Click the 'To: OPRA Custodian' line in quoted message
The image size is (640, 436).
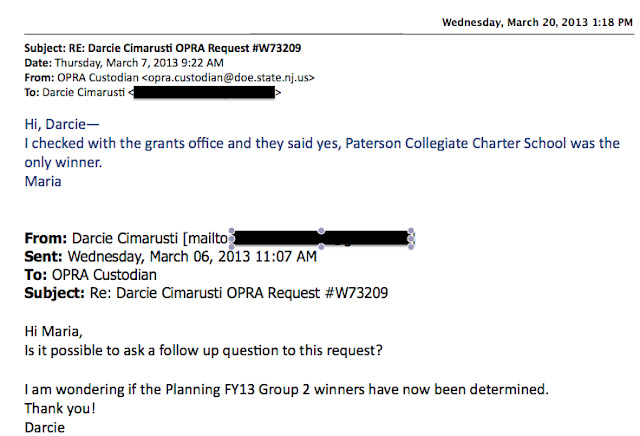coord(91,275)
